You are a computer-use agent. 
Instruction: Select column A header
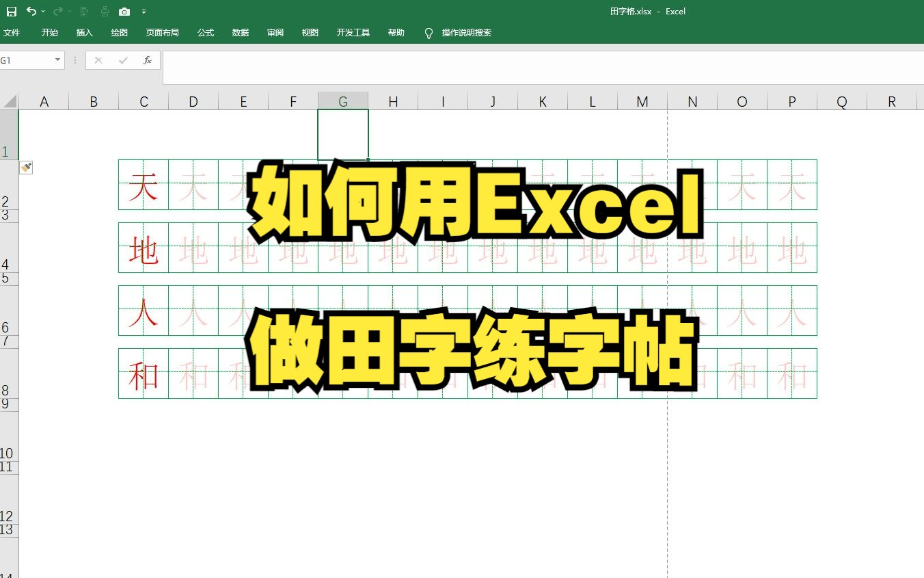tap(44, 102)
